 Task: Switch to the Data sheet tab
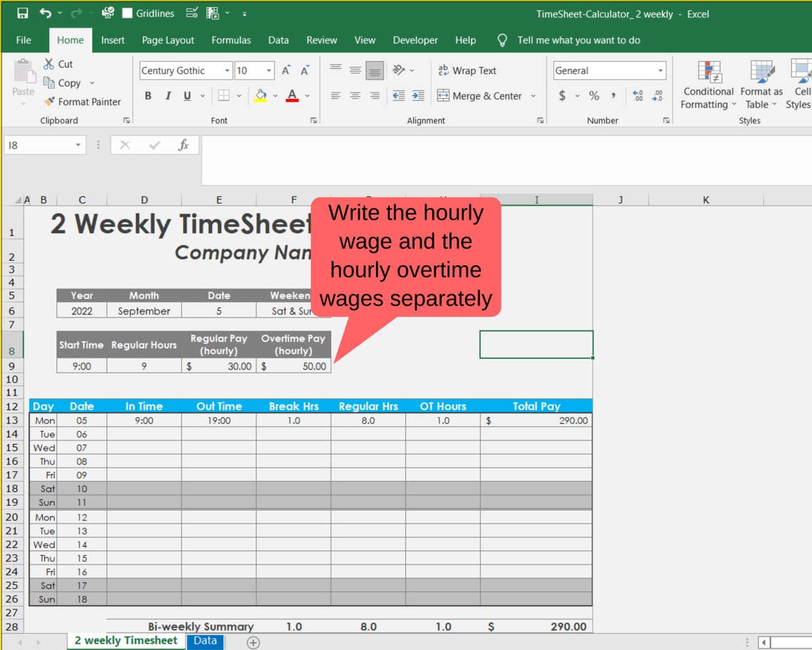click(x=205, y=641)
